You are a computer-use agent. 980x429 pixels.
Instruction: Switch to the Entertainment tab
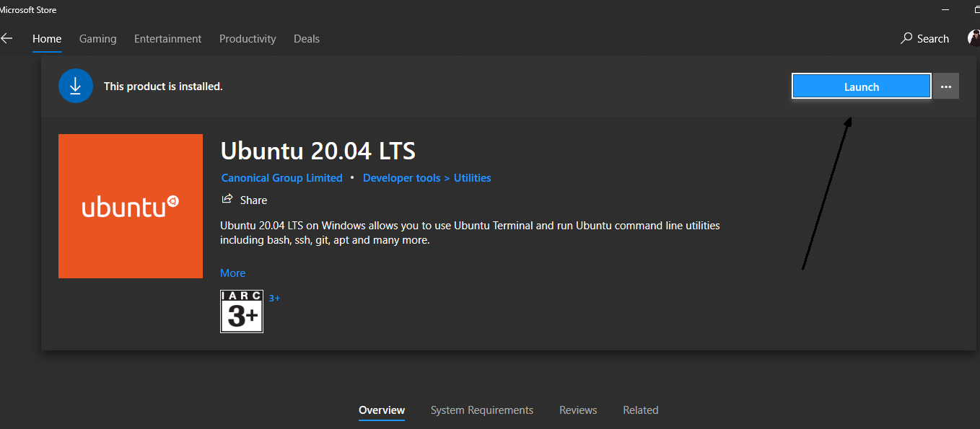tap(168, 38)
